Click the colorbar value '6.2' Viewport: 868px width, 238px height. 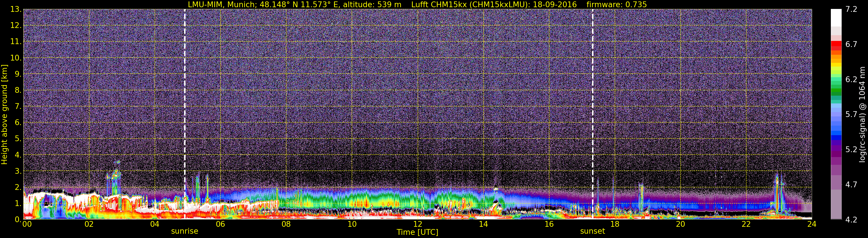click(851, 80)
